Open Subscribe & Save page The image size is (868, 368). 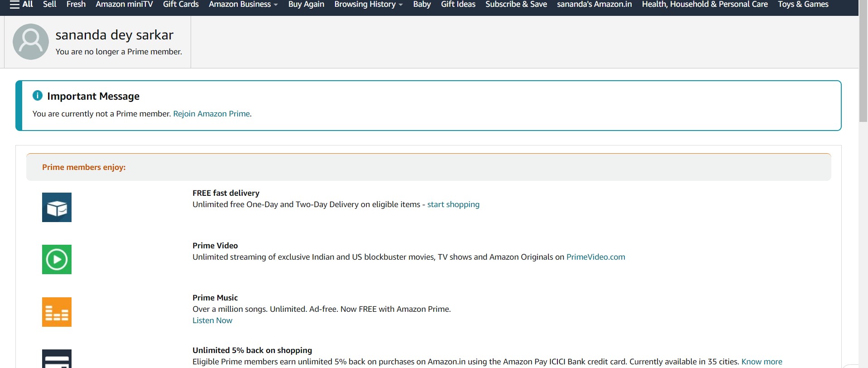pyautogui.click(x=516, y=5)
